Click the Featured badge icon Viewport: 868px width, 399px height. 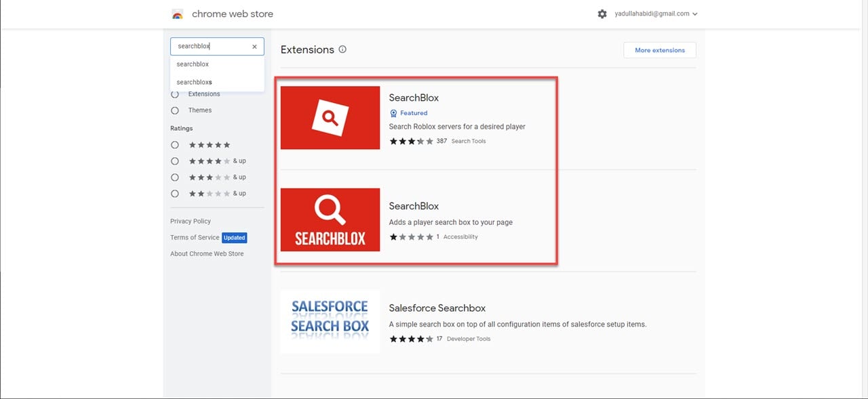tap(393, 113)
